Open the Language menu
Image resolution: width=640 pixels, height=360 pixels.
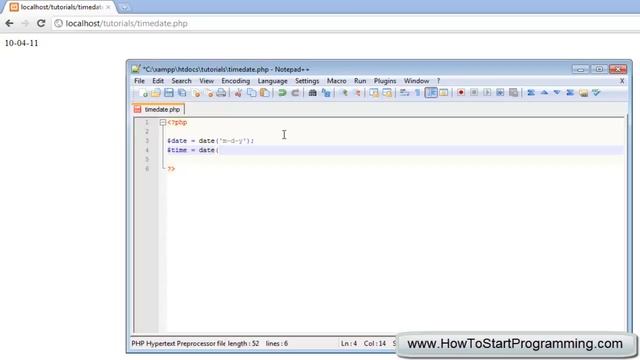tap(273, 81)
